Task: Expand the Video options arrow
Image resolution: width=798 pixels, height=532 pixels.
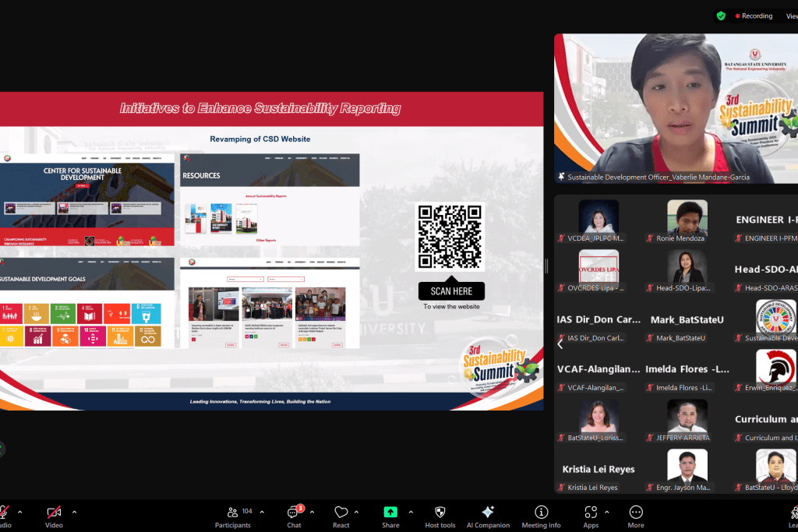Action: click(x=74, y=512)
